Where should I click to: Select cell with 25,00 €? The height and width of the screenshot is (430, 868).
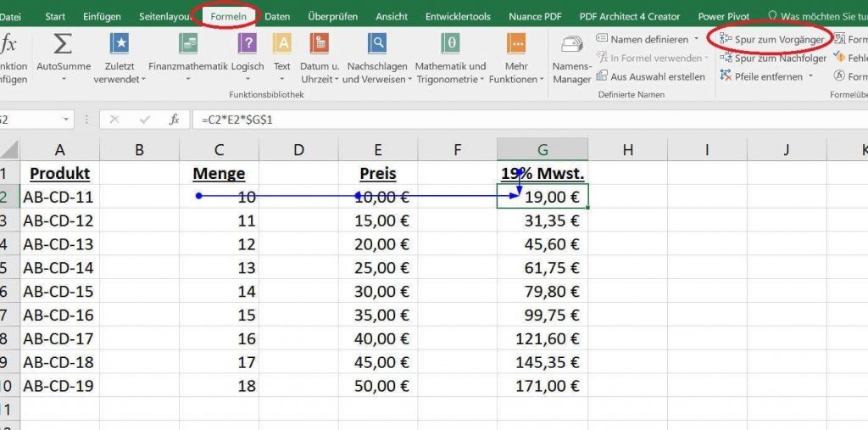pos(378,268)
